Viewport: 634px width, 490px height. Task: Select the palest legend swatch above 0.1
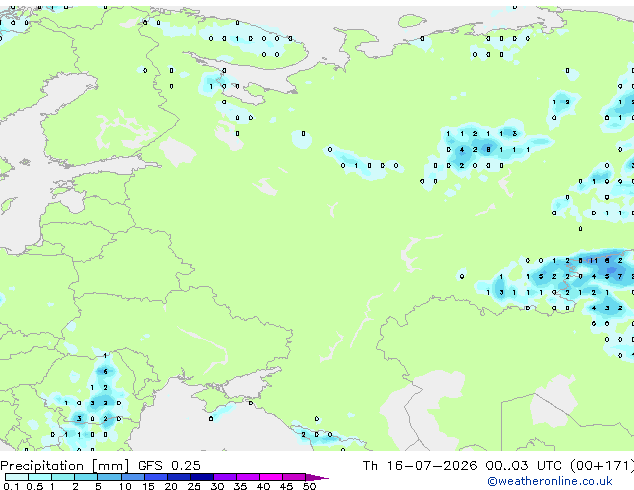tap(17, 477)
